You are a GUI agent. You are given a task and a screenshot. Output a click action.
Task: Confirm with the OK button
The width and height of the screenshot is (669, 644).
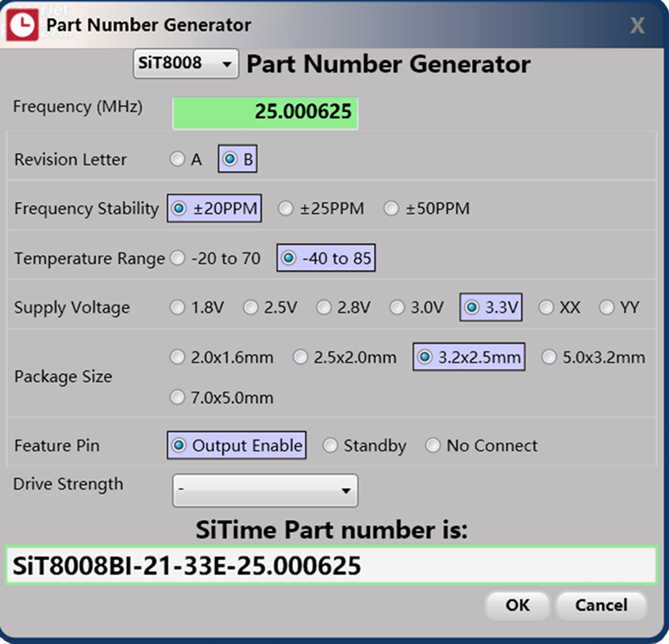coord(517,605)
